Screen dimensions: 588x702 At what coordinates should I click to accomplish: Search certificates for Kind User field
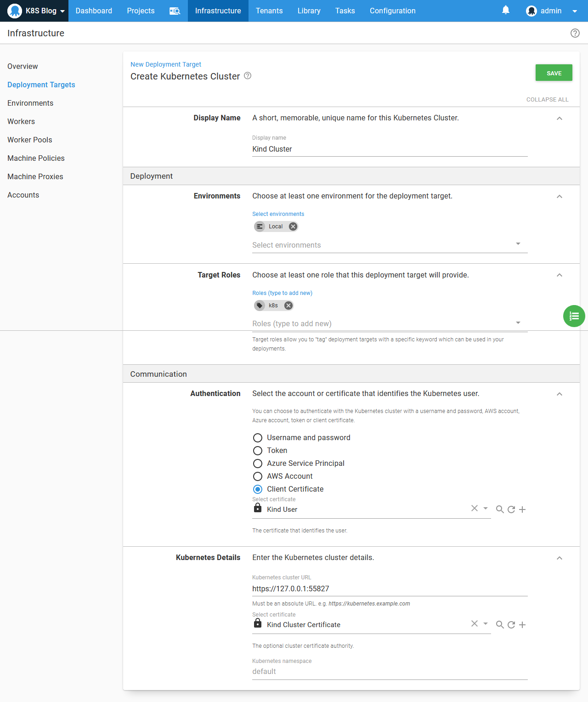500,509
